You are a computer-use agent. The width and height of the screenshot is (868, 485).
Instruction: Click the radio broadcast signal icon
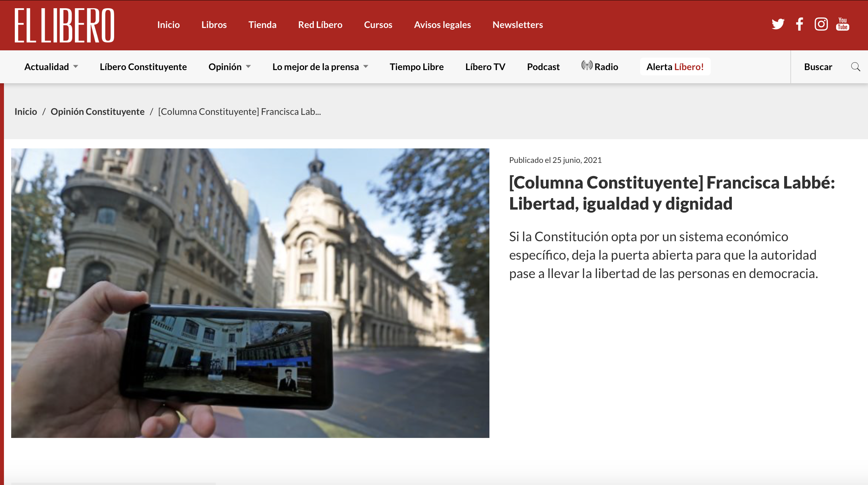pos(587,65)
